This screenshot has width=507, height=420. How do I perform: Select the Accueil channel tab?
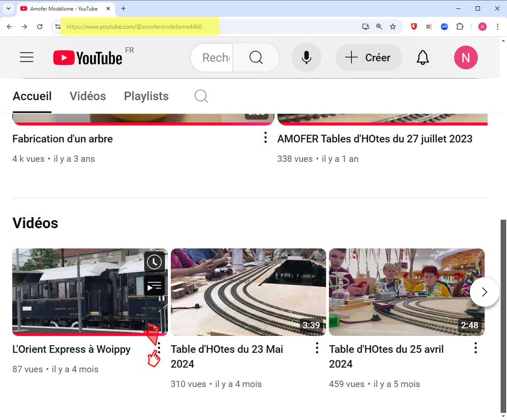[32, 96]
